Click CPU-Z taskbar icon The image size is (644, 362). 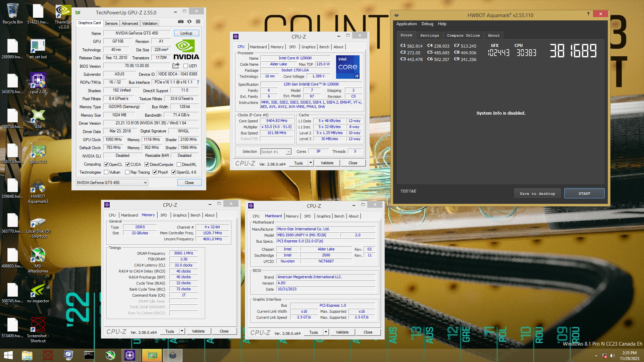tap(130, 355)
